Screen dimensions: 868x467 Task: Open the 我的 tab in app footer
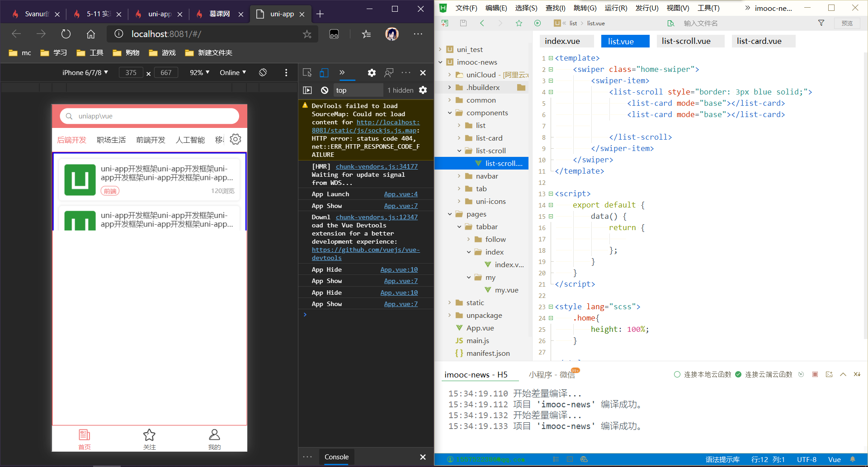214,440
